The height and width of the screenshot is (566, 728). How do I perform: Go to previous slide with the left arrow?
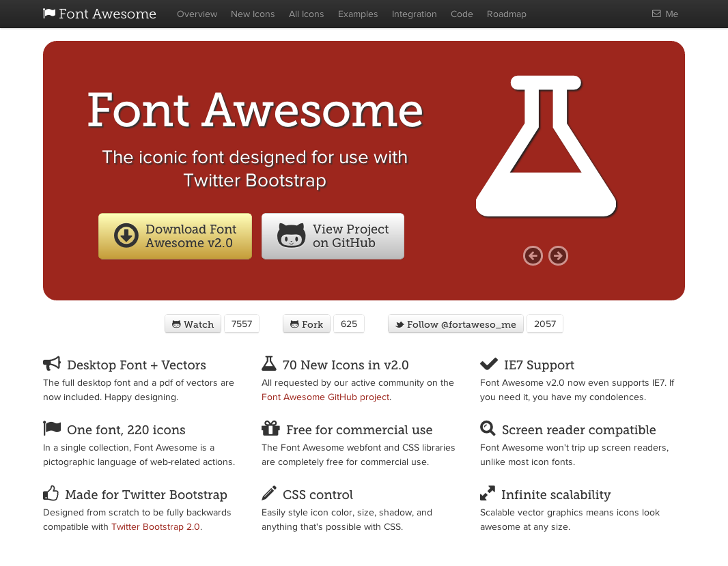point(533,255)
